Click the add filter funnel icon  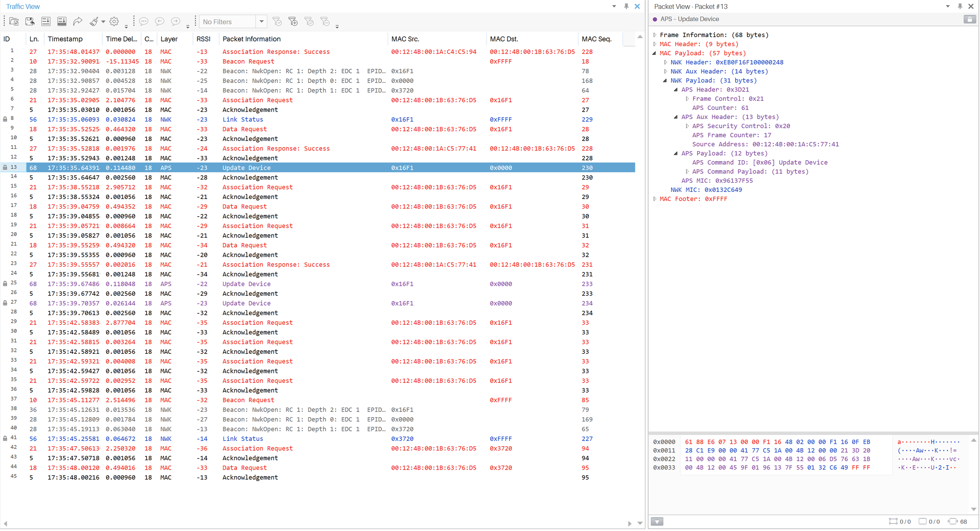[293, 21]
